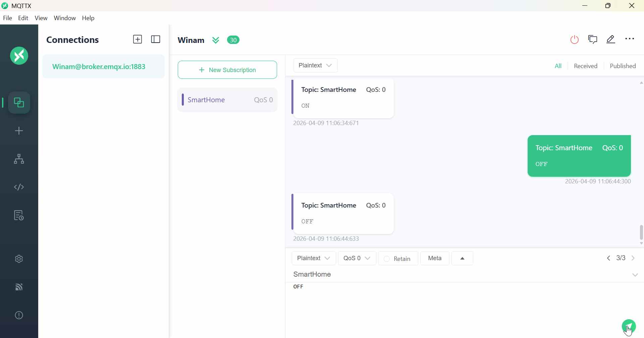Click the unread message count badge 30
This screenshot has height=338, width=644.
[234, 40]
